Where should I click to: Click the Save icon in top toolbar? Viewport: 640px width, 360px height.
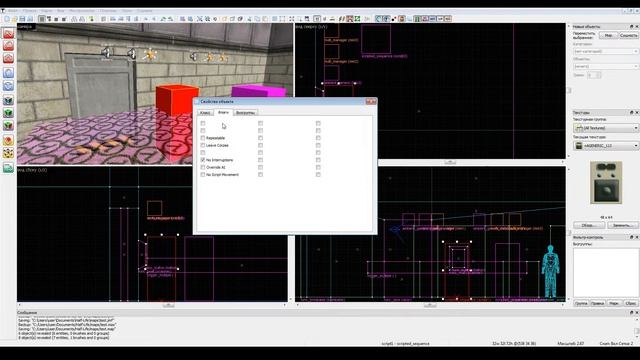(22, 19)
